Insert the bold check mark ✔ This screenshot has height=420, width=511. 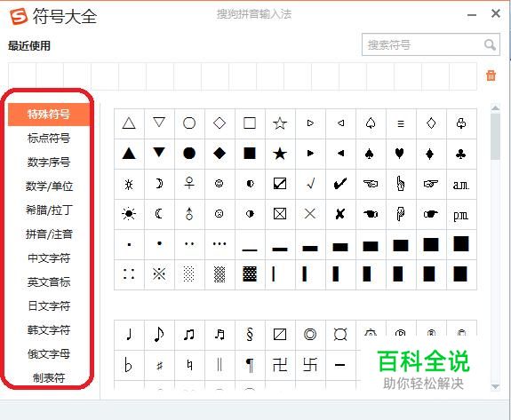340,184
